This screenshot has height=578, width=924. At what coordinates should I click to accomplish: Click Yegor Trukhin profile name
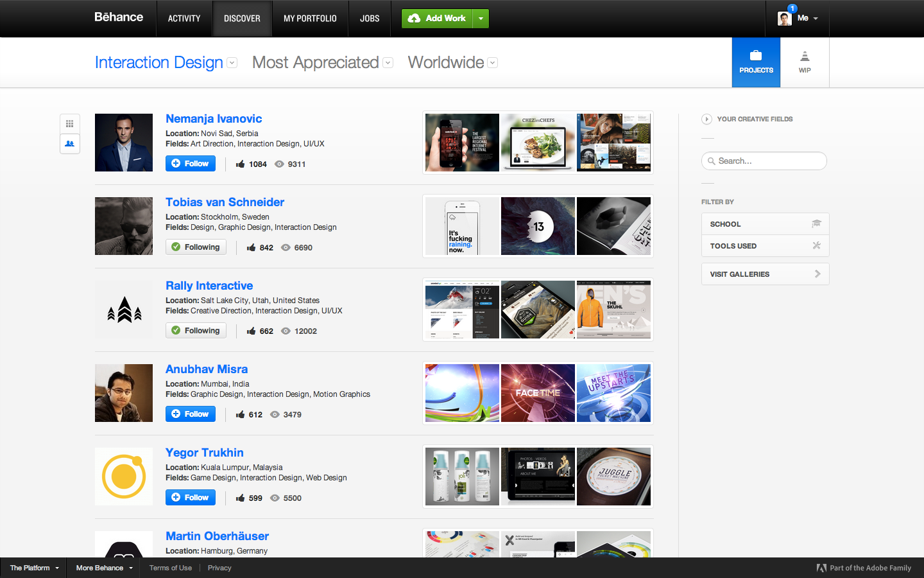click(205, 453)
